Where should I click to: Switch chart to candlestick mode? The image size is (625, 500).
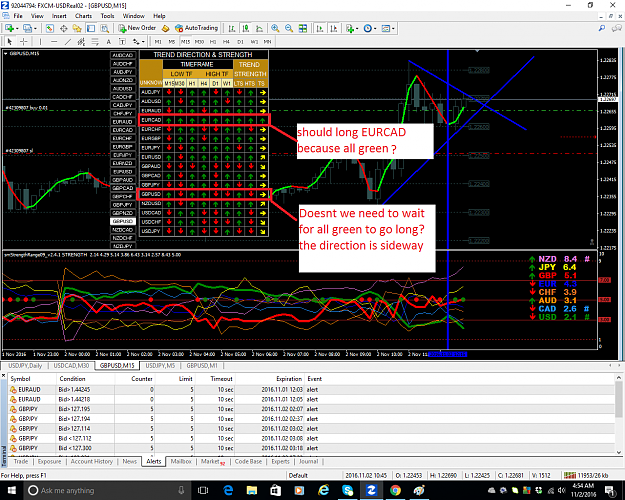click(246, 28)
